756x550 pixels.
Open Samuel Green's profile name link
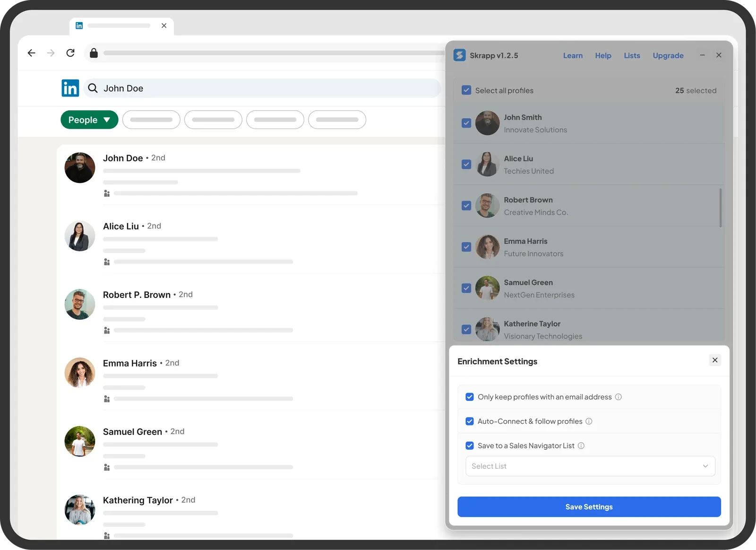point(132,432)
